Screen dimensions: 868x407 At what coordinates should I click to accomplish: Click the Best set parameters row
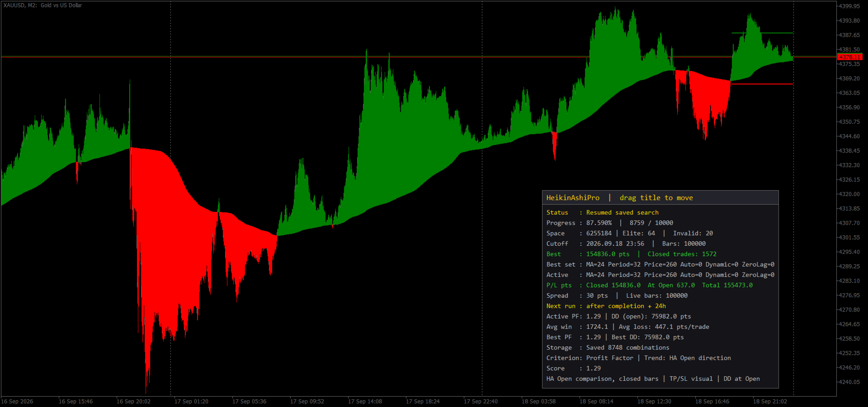click(660, 264)
